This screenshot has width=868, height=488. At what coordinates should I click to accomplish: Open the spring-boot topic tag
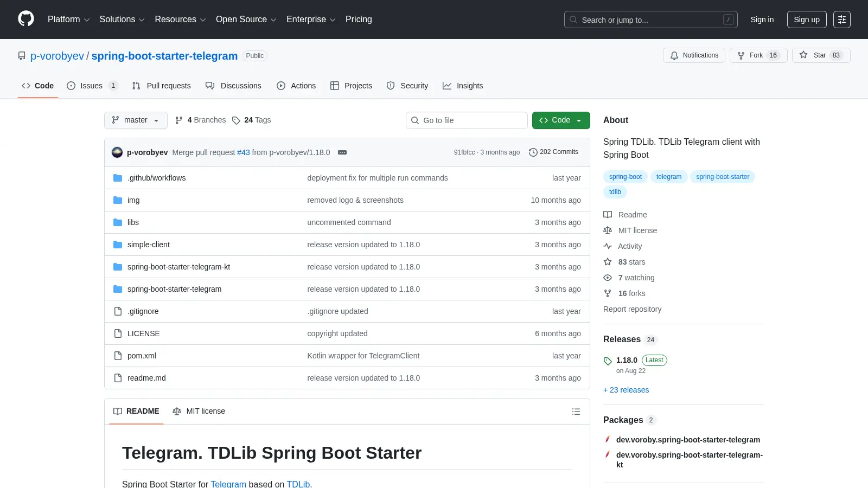pyautogui.click(x=626, y=177)
